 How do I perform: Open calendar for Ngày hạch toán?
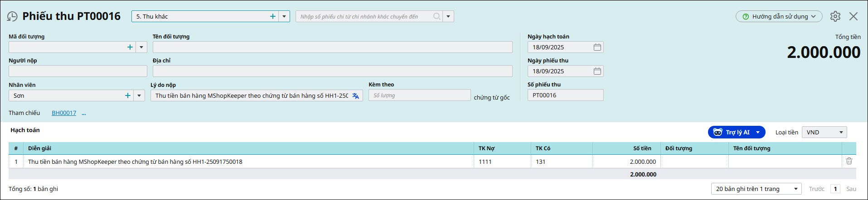(597, 47)
